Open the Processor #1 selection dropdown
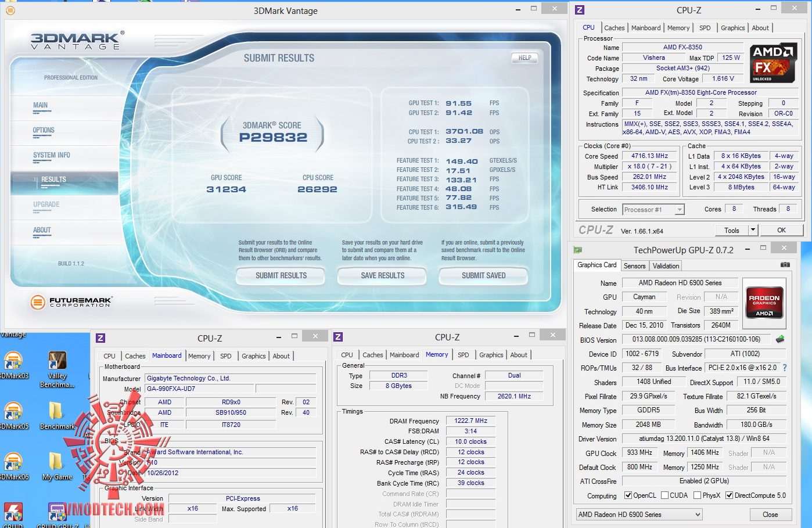812x528 pixels. click(x=653, y=210)
